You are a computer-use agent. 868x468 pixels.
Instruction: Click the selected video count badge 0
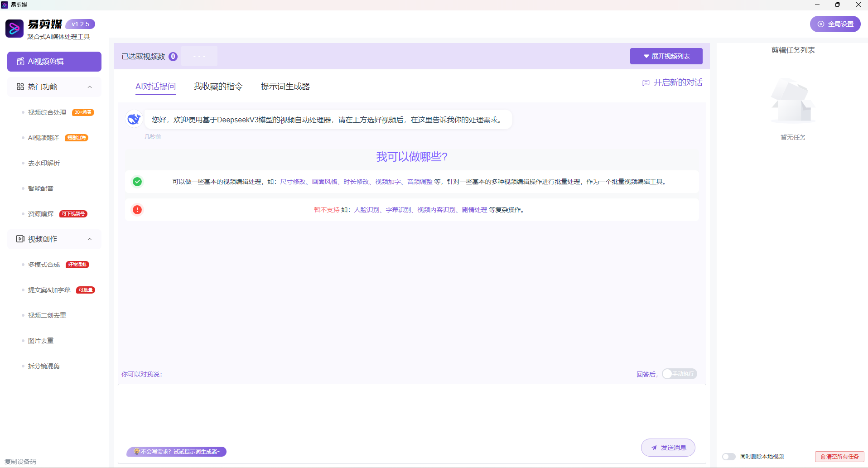click(173, 57)
